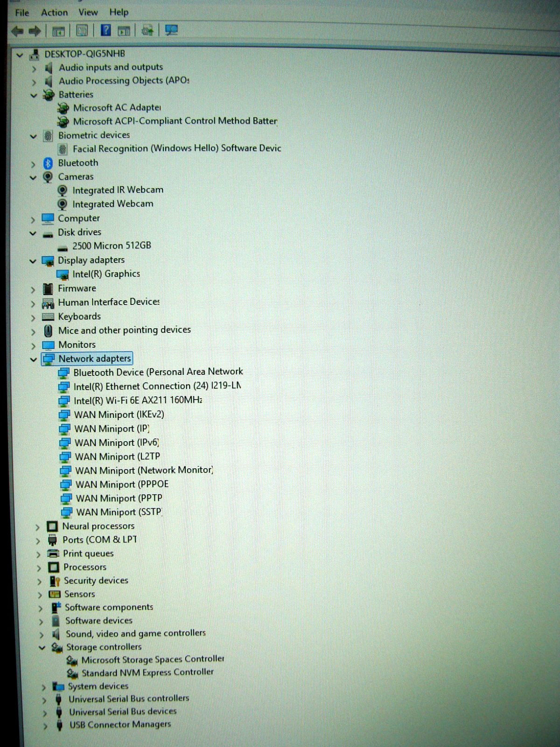Click Scan for hardware changes icon

tap(171, 31)
